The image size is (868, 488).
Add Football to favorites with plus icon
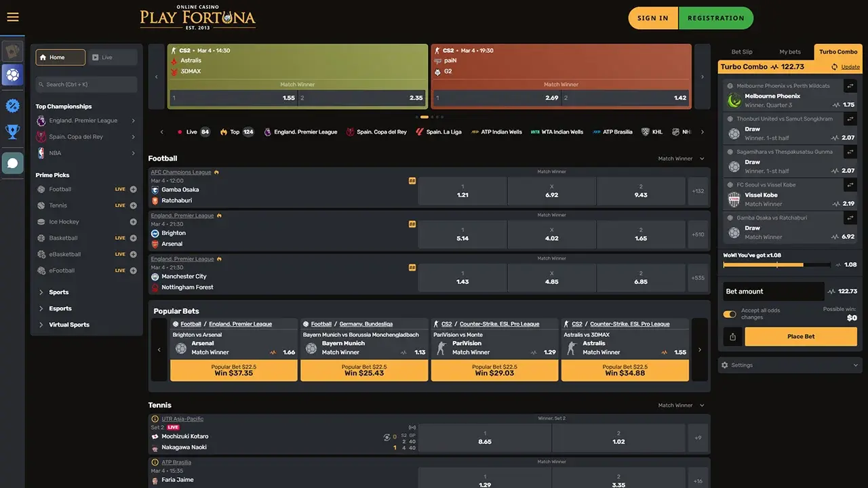134,189
